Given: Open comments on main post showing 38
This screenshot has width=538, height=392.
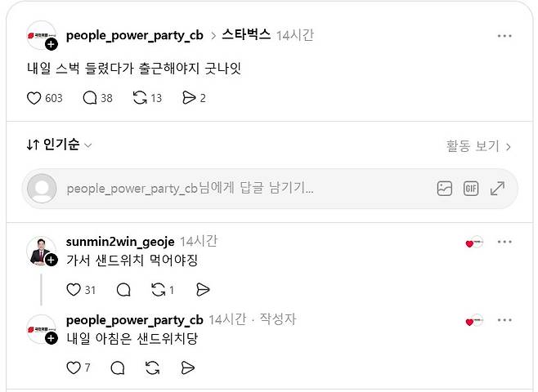Looking at the screenshot, I should click(x=90, y=98).
